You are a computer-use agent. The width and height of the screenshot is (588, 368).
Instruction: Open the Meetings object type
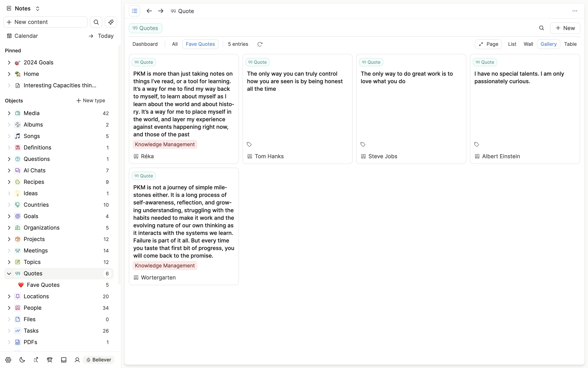[59, 250]
